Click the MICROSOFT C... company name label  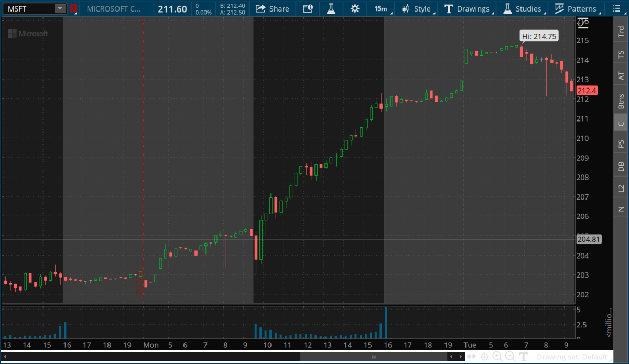114,8
